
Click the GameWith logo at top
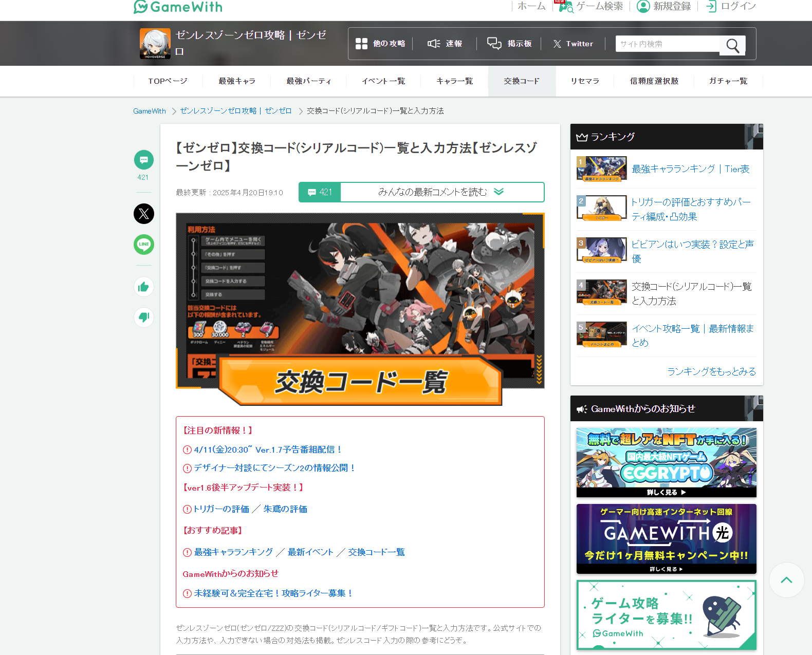click(x=178, y=7)
